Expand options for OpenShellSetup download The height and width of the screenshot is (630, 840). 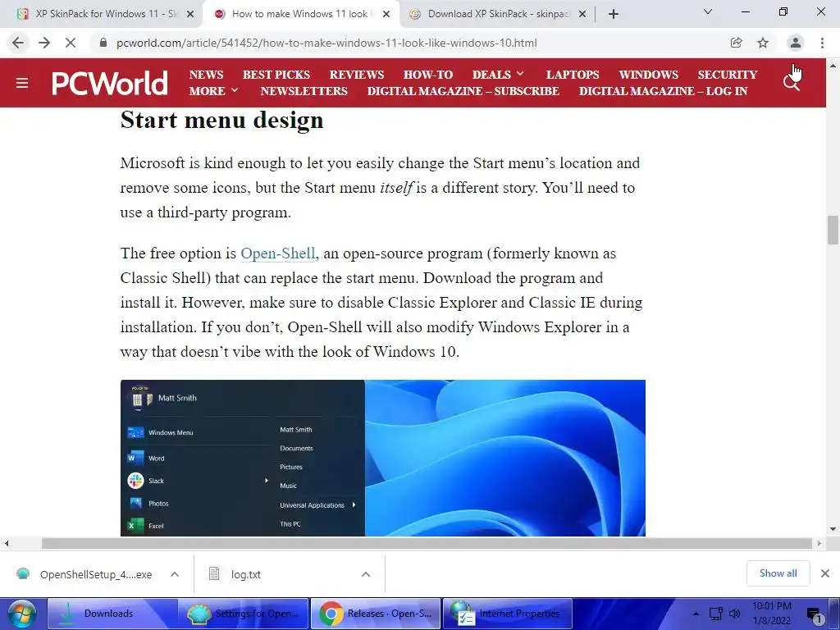pyautogui.click(x=175, y=574)
